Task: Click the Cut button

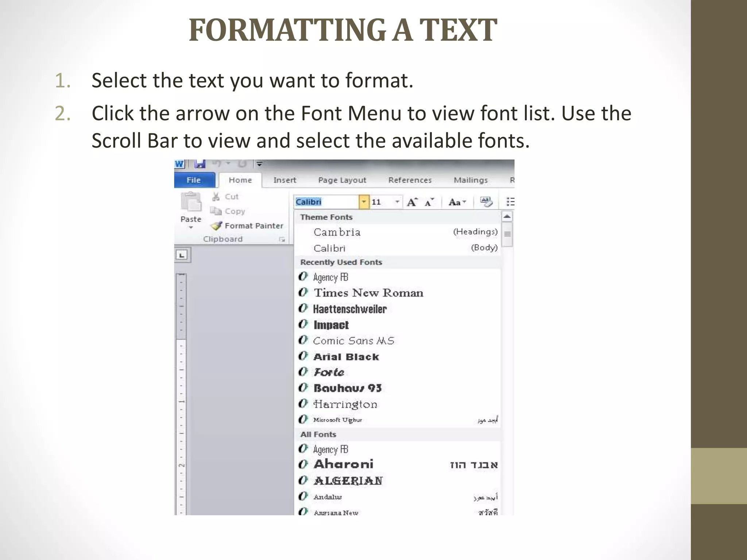Action: (225, 197)
